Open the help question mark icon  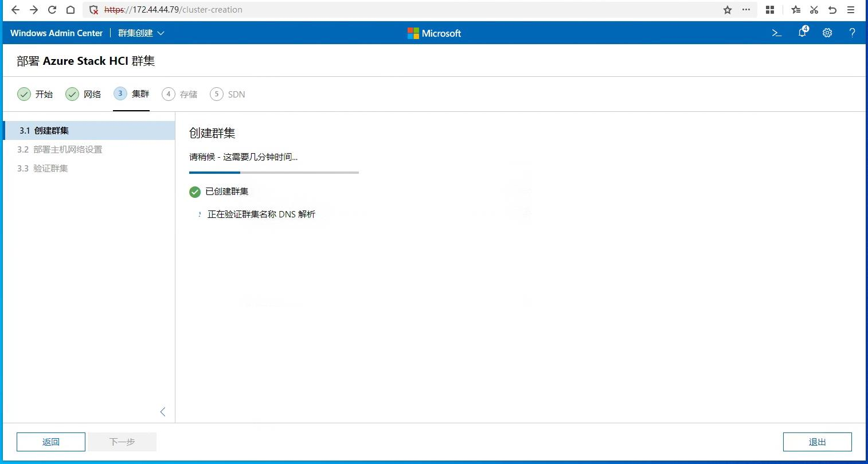point(853,33)
